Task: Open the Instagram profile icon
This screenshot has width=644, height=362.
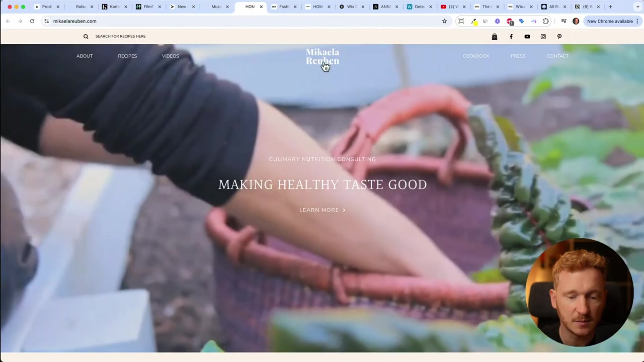Action: (543, 36)
